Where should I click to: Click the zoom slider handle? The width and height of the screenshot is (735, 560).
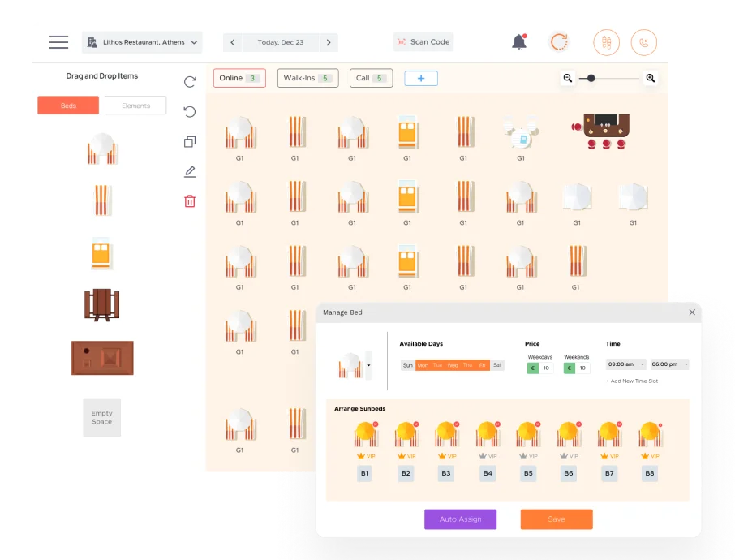(591, 78)
